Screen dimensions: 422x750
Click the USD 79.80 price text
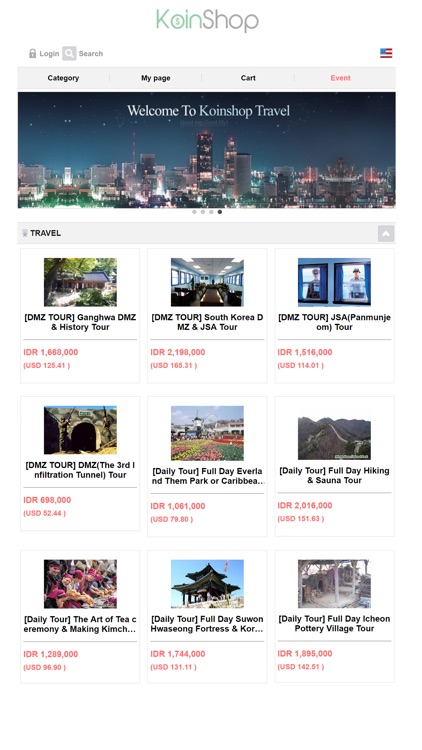172,519
